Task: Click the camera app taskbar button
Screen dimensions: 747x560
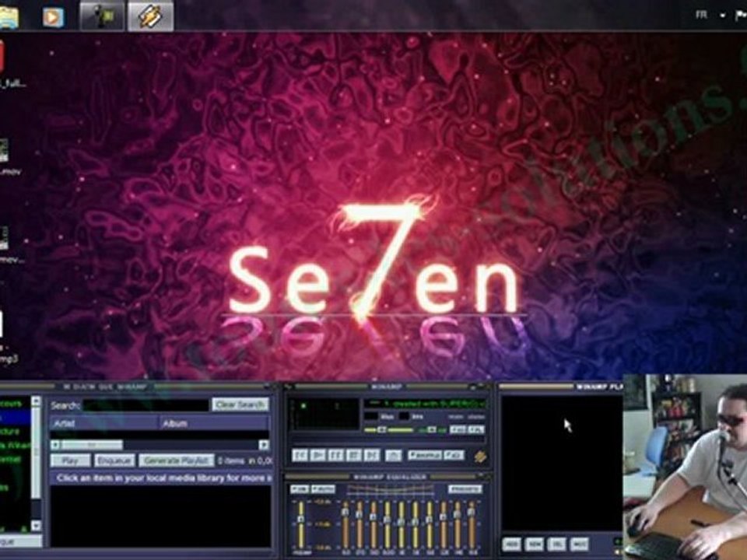Action: tap(102, 16)
